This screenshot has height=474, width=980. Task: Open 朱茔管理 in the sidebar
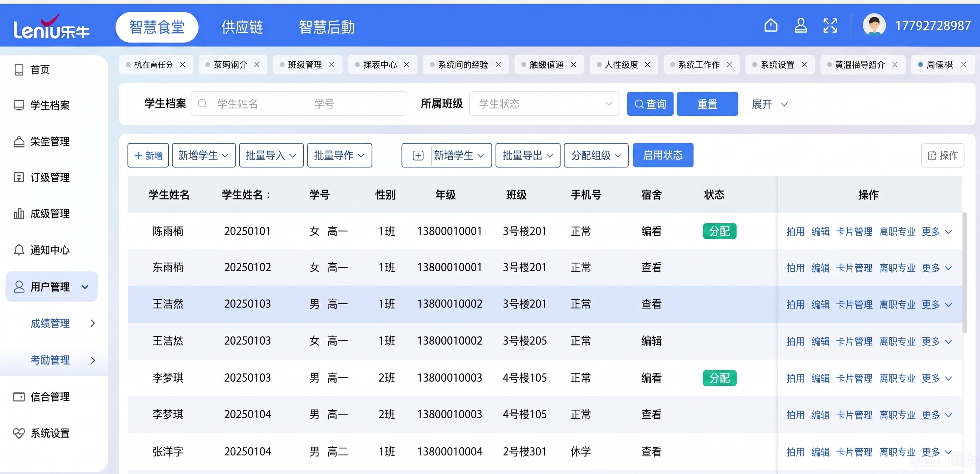pyautogui.click(x=49, y=142)
